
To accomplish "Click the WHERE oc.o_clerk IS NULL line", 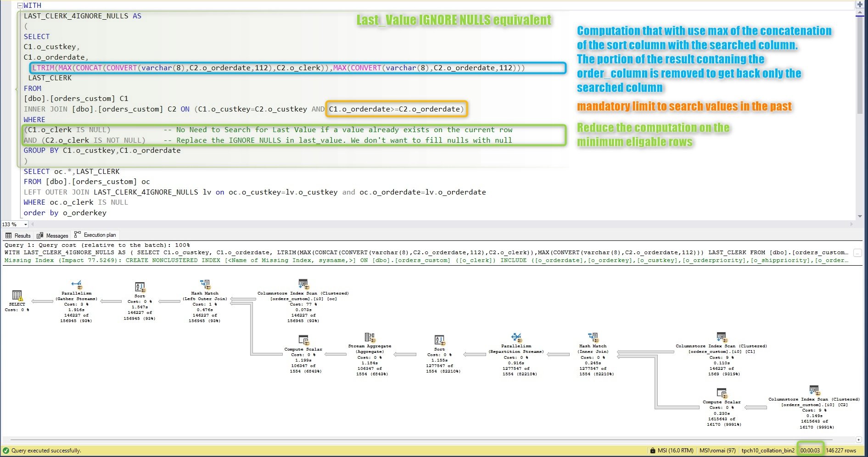I will [76, 202].
